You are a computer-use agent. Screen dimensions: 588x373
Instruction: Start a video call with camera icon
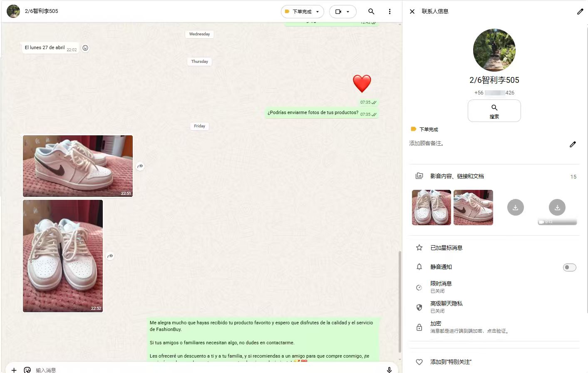pos(338,12)
